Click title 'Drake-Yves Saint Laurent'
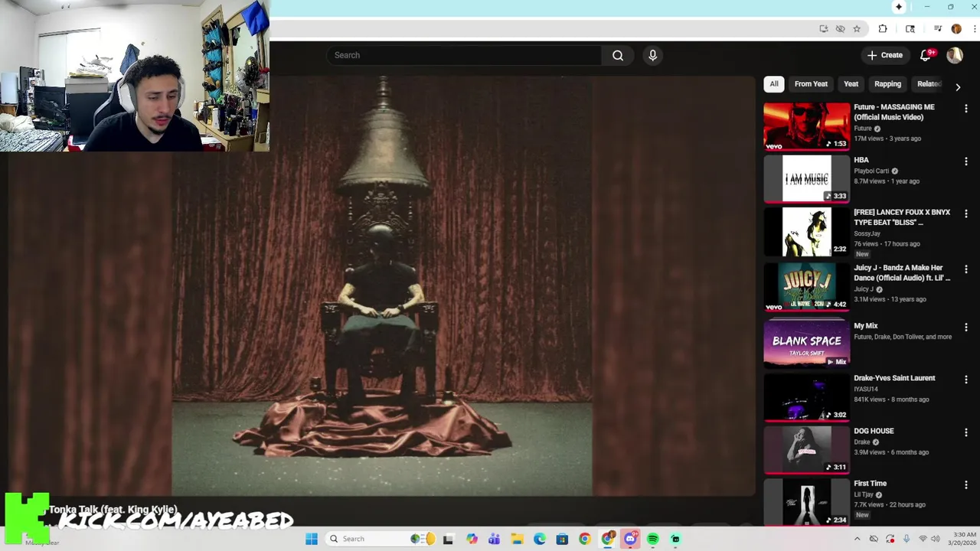 [894, 378]
